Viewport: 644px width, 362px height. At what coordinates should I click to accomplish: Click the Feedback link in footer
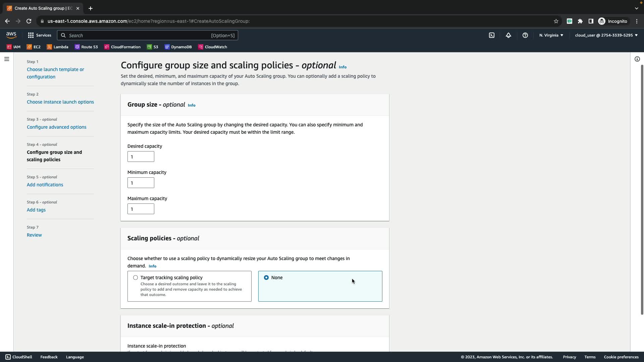click(x=49, y=357)
